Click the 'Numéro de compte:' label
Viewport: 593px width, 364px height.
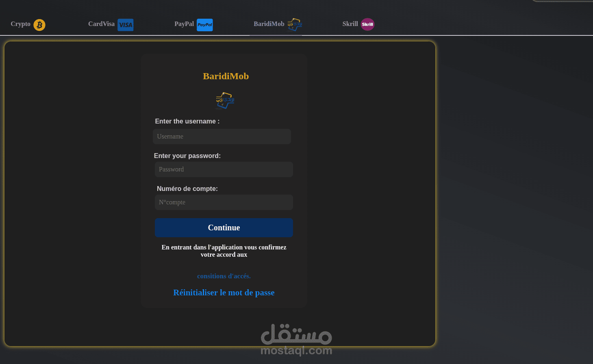point(187,188)
